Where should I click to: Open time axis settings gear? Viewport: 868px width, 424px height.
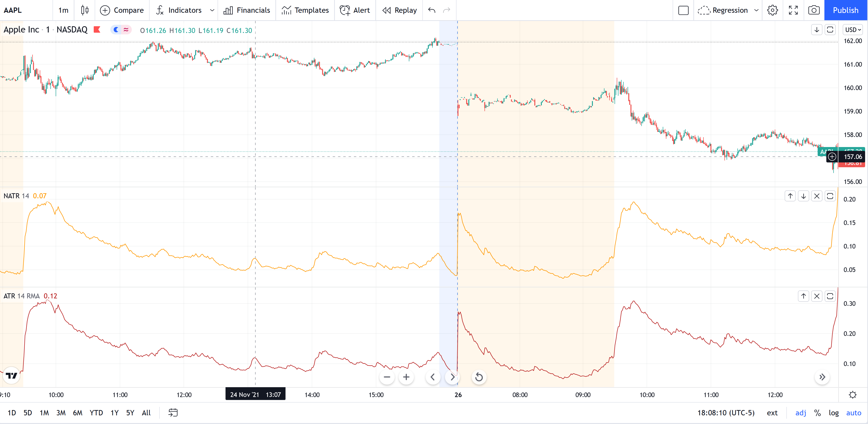pyautogui.click(x=853, y=395)
